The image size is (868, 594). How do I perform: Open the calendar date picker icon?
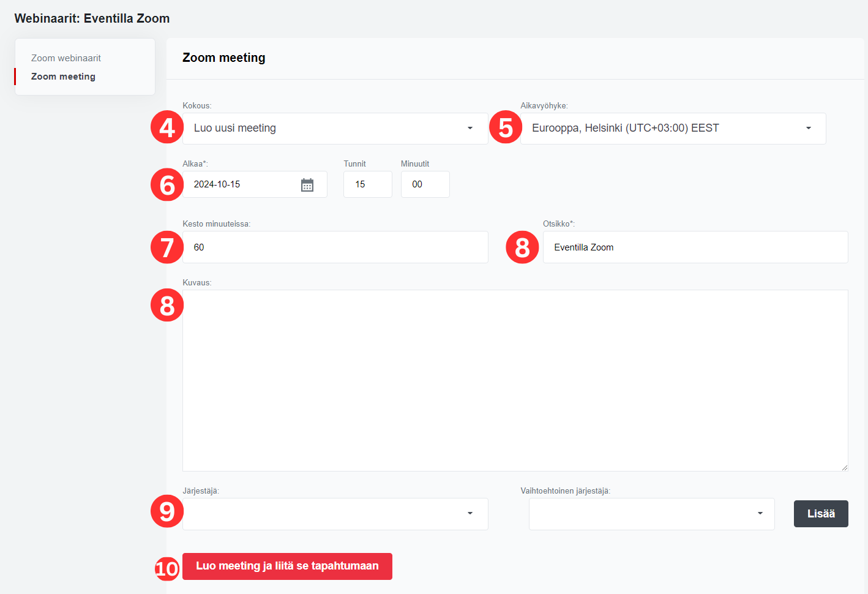pos(307,185)
